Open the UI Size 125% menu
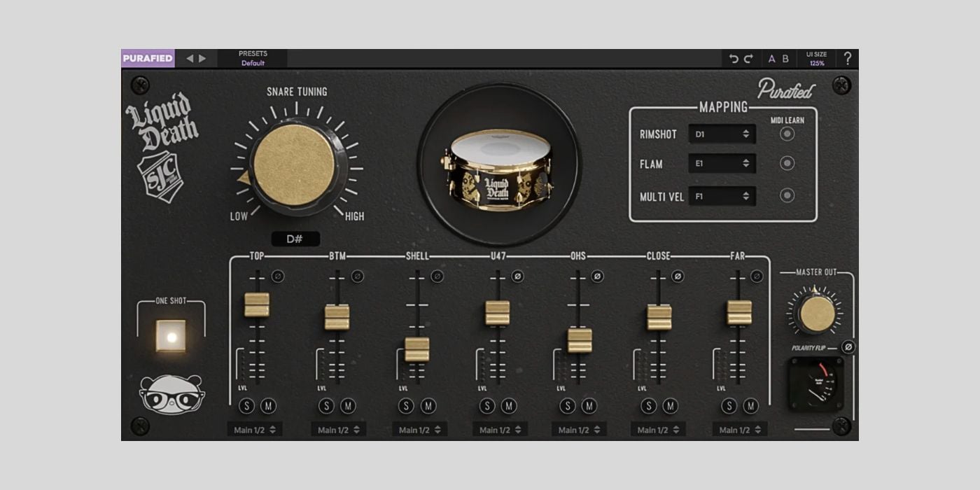 tap(817, 58)
